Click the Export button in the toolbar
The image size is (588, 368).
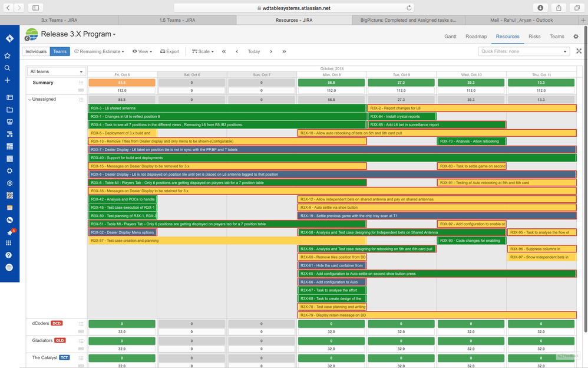point(169,51)
